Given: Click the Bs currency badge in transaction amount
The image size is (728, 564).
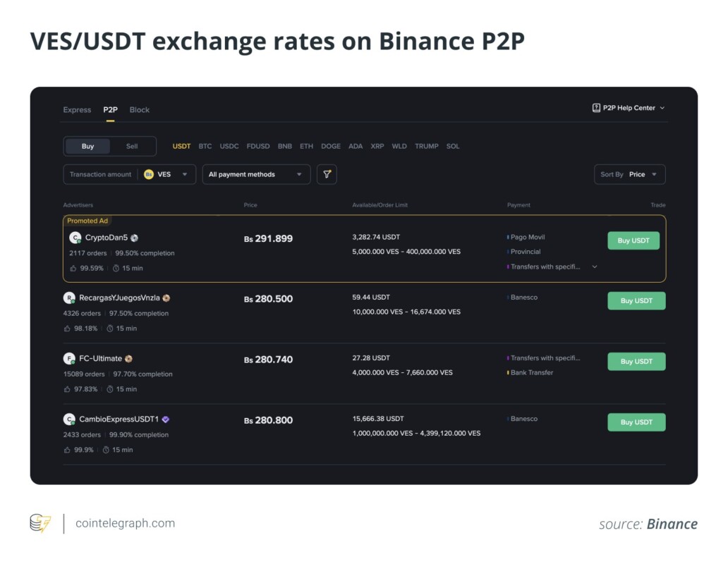Looking at the screenshot, I should [x=148, y=174].
